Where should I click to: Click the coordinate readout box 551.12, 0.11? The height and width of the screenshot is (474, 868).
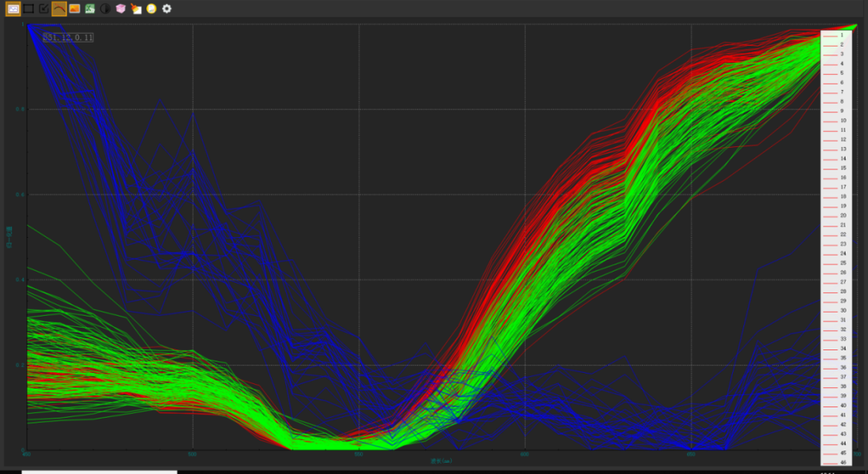(x=68, y=38)
